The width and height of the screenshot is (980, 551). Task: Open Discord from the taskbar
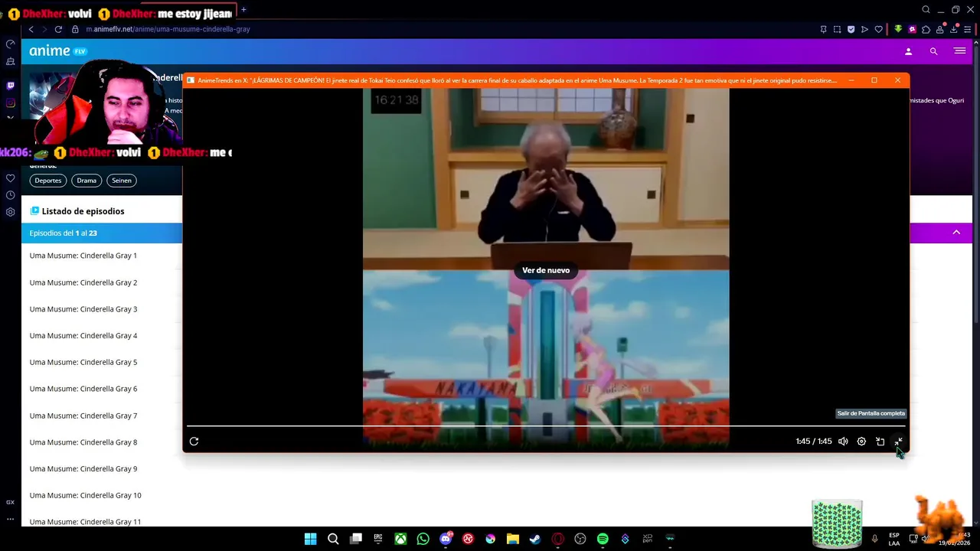tap(446, 539)
